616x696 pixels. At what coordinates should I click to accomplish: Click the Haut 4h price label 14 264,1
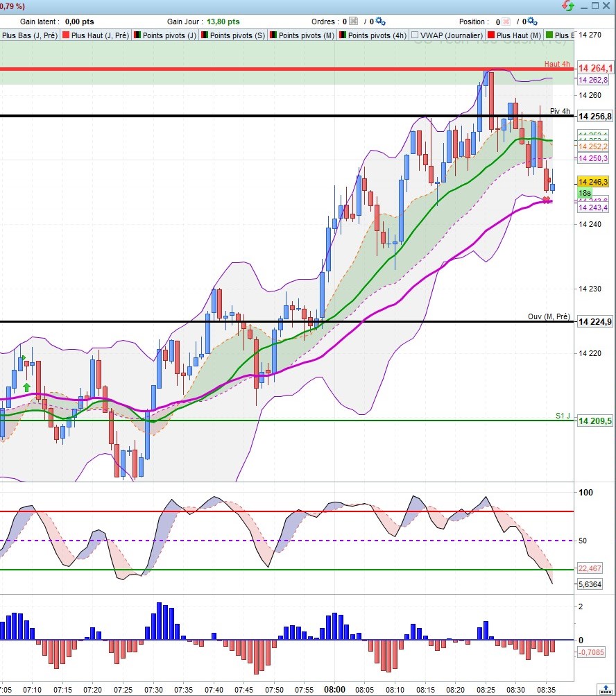[595, 68]
